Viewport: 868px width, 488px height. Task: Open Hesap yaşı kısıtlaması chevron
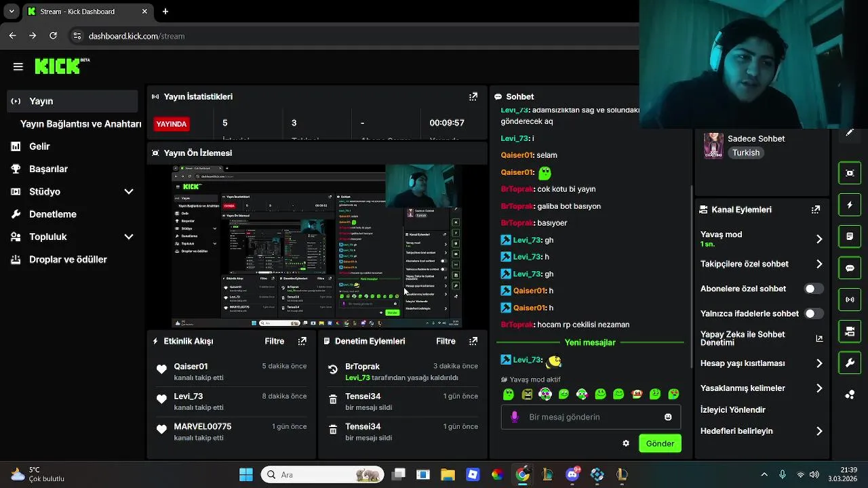click(819, 363)
